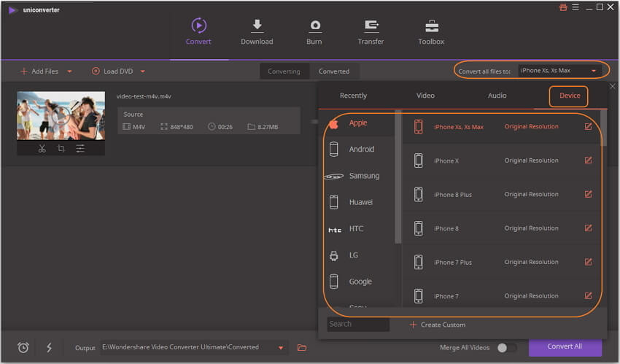The image size is (620, 364).
Task: Choose the iPhone X preset row
Action: [501, 160]
